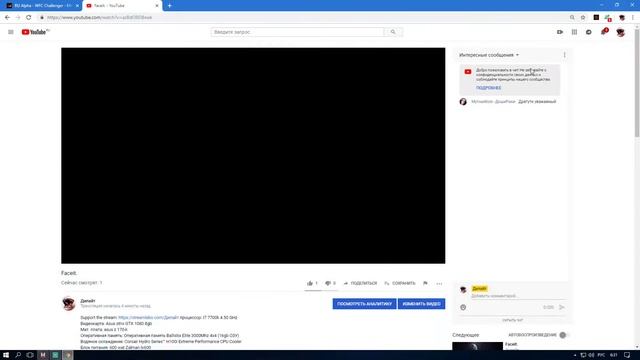Report the video with flag icon
Screen dimensions: 640x360
(x=425, y=283)
